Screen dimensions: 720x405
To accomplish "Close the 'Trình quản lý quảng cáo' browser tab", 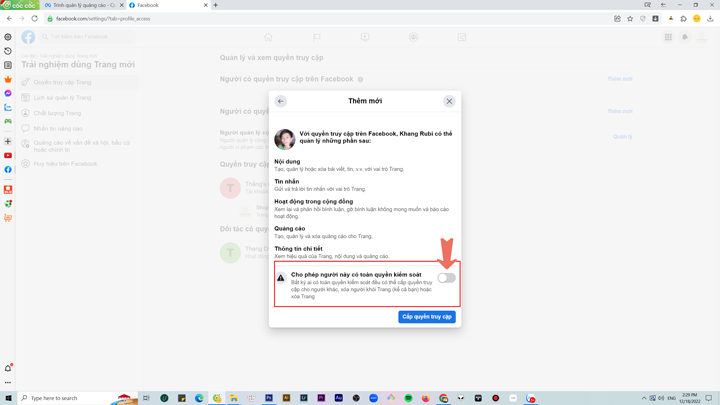I will point(122,5).
